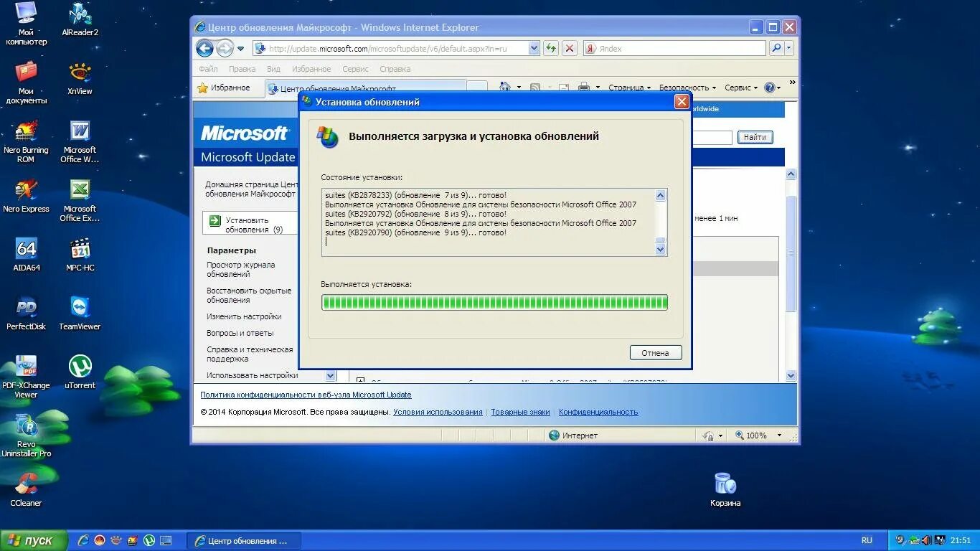Open MPC-HC desktop icon
Screen dimensions: 980x551
[80, 255]
